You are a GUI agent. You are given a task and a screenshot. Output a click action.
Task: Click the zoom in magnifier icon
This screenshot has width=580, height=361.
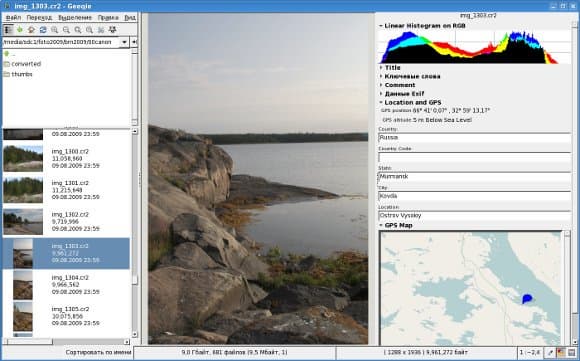point(54,30)
